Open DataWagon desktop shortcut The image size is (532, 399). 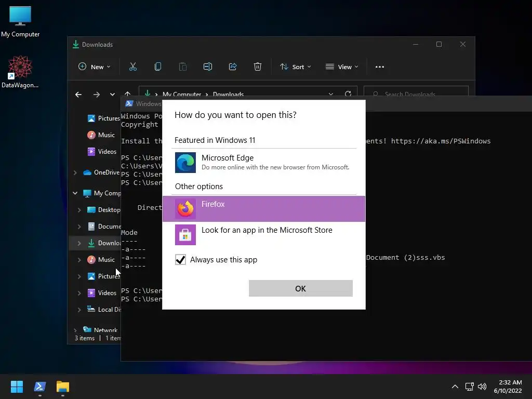click(x=20, y=72)
